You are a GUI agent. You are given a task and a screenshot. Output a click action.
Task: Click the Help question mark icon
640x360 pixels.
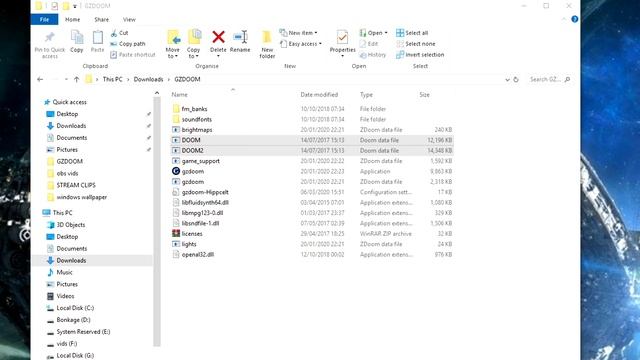tap(575, 19)
